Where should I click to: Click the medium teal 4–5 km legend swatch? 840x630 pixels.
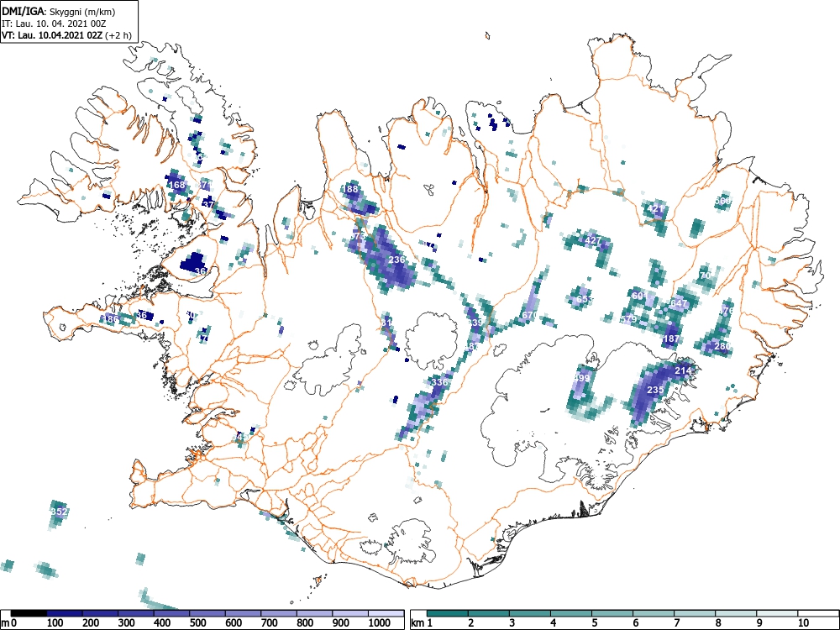[x=571, y=613]
